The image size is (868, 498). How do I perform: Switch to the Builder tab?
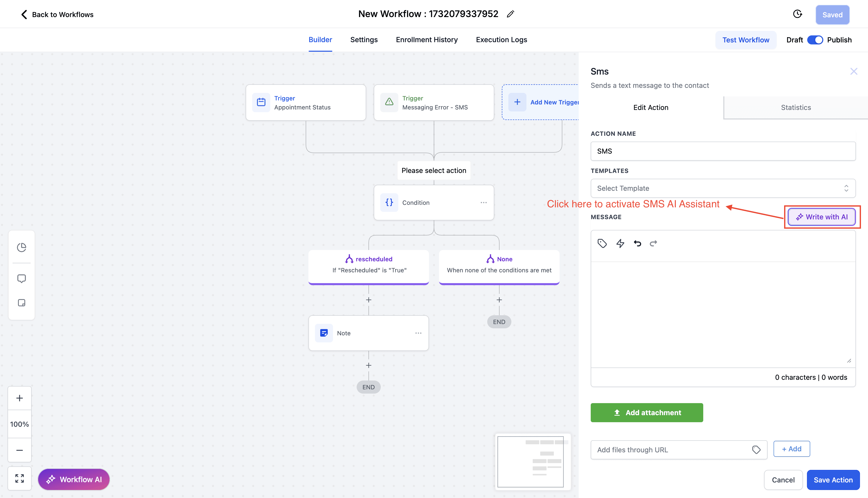[320, 40]
